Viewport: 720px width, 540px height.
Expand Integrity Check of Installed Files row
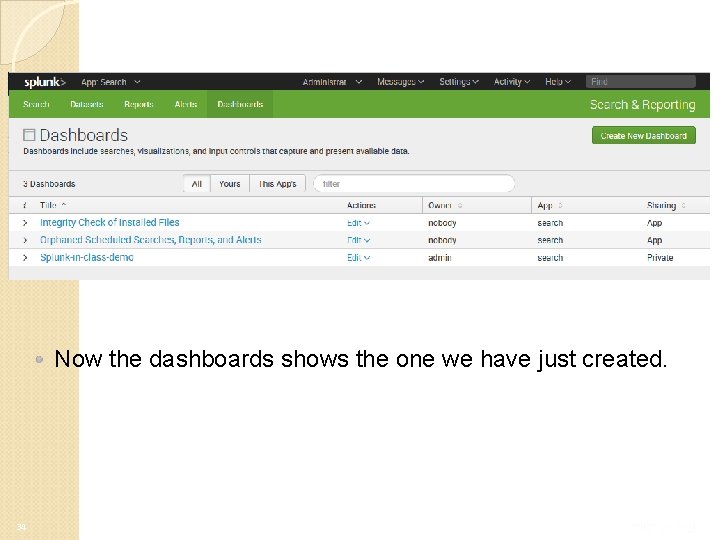pyautogui.click(x=25, y=223)
